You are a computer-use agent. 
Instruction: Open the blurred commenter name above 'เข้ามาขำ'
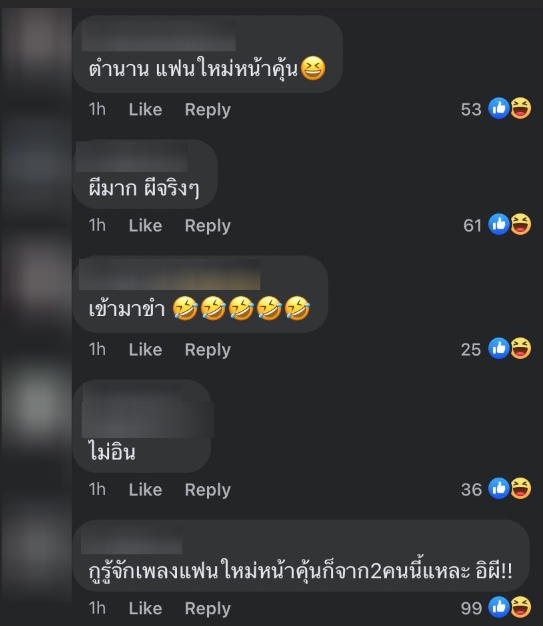coord(170,275)
